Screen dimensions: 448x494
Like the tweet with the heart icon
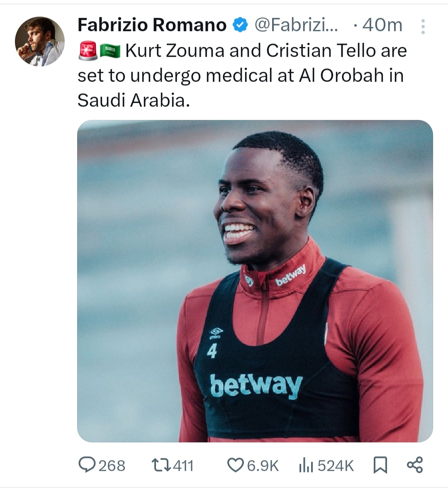[235, 465]
